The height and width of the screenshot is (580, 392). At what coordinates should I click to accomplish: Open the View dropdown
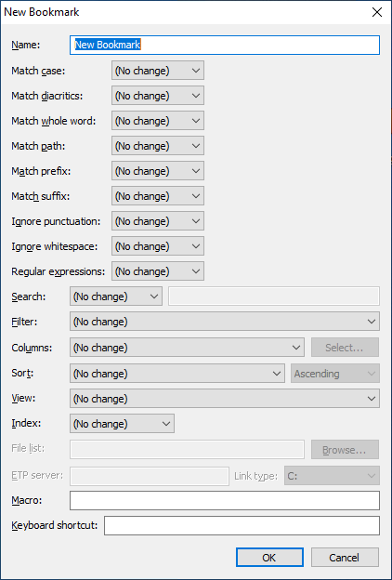[225, 399]
